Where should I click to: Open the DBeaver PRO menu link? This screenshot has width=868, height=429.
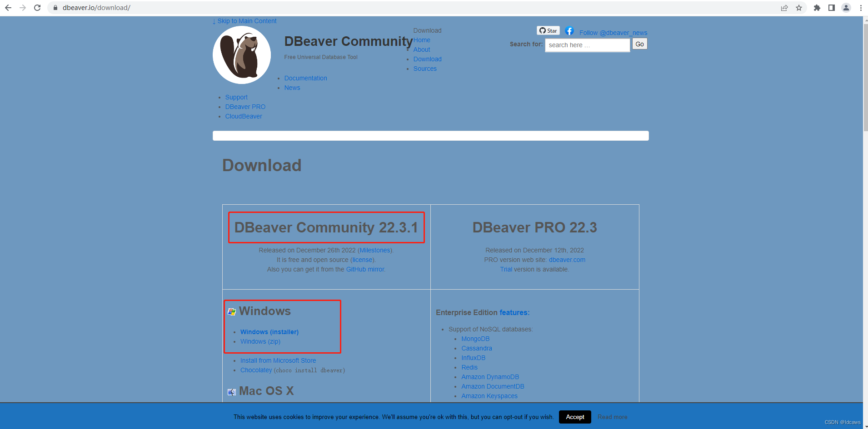[x=245, y=107]
